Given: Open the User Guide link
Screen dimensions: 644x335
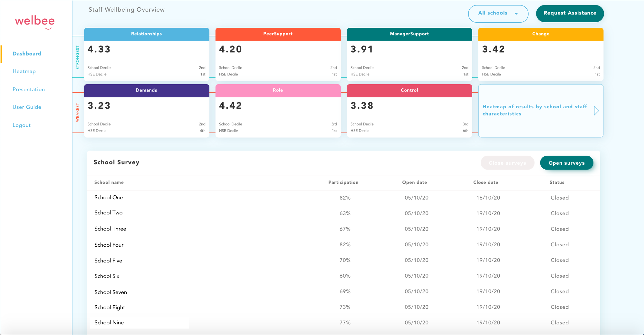Looking at the screenshot, I should pos(27,107).
